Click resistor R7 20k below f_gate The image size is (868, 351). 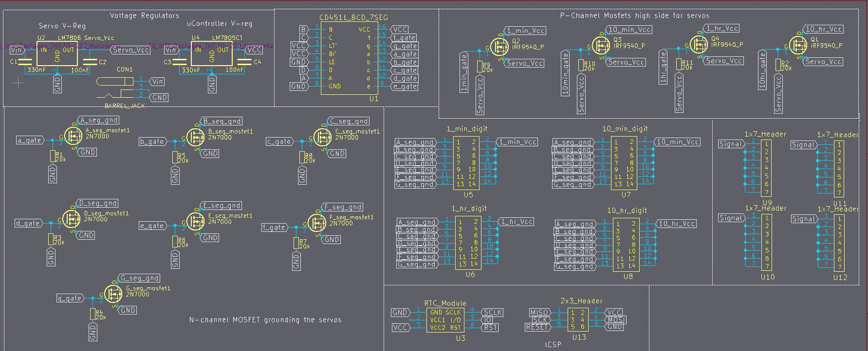pos(296,243)
